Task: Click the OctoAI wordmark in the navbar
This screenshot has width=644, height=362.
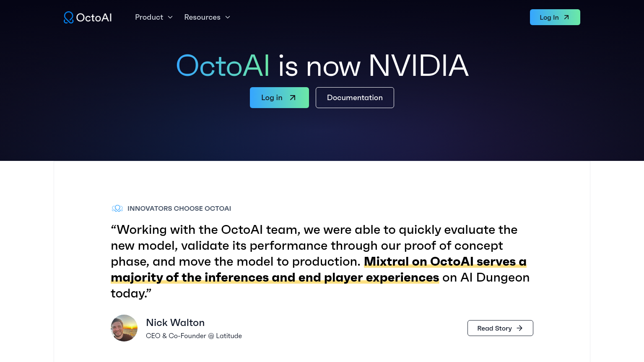Action: [94, 17]
